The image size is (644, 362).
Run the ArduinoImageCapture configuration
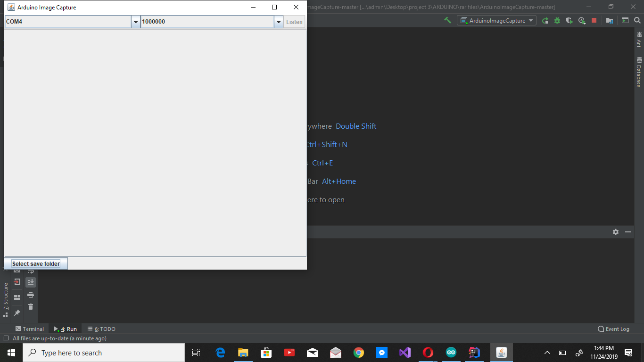(x=545, y=20)
